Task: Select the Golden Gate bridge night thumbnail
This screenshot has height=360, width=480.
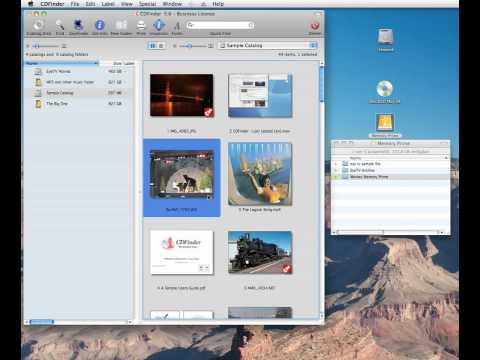Action: coord(182,95)
